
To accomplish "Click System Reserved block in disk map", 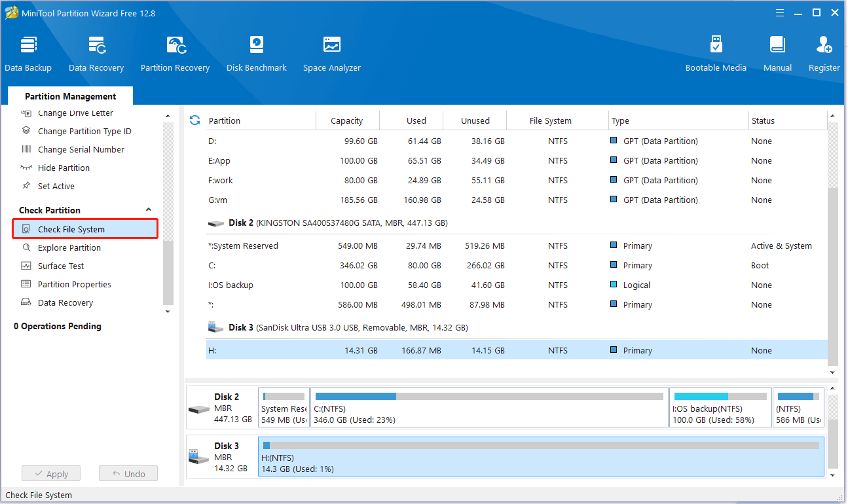I will coord(284,408).
